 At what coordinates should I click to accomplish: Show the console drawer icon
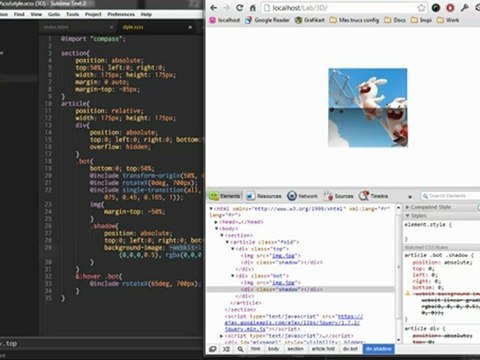coord(226,349)
